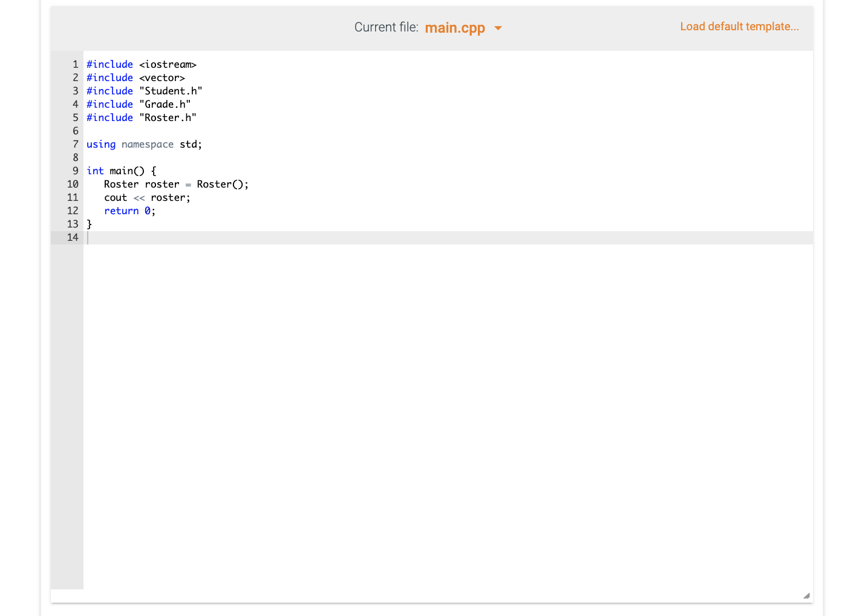
Task: Click line number 14 in the gutter
Action: click(x=73, y=237)
